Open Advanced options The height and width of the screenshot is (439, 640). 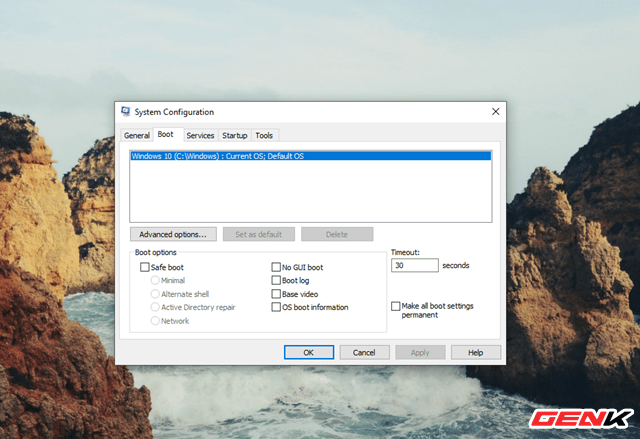tap(173, 234)
